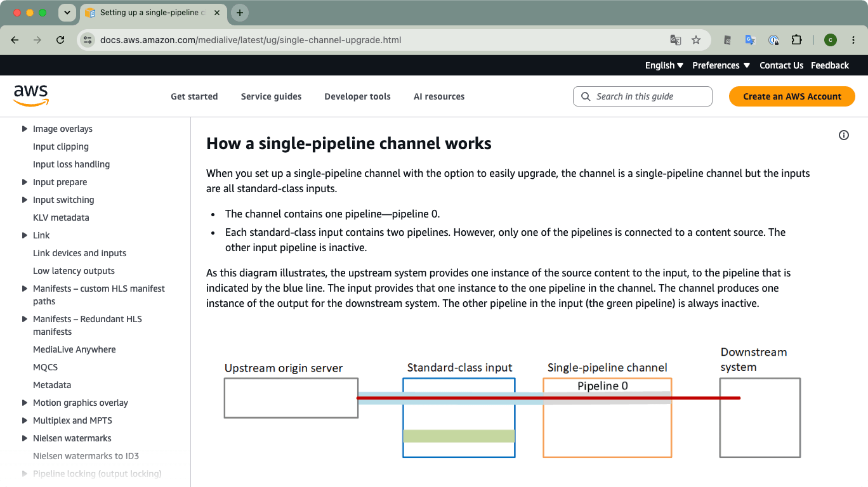Open the Developer tools menu
868x487 pixels.
(357, 96)
